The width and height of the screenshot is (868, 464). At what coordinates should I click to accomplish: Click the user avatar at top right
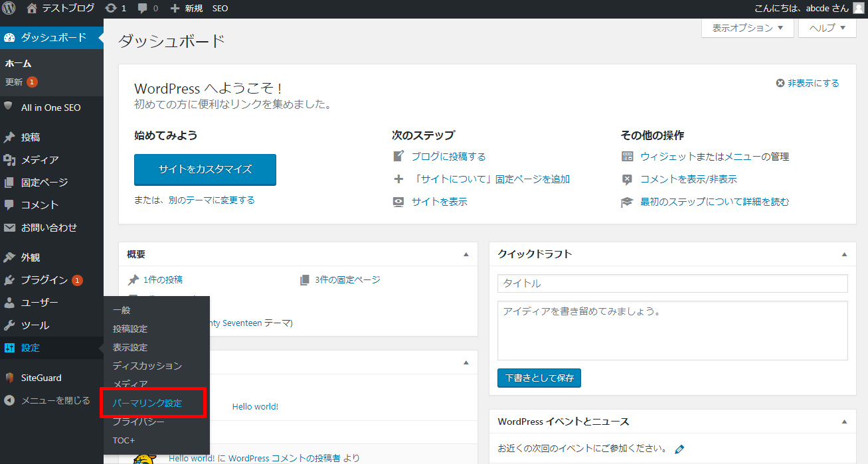point(858,9)
